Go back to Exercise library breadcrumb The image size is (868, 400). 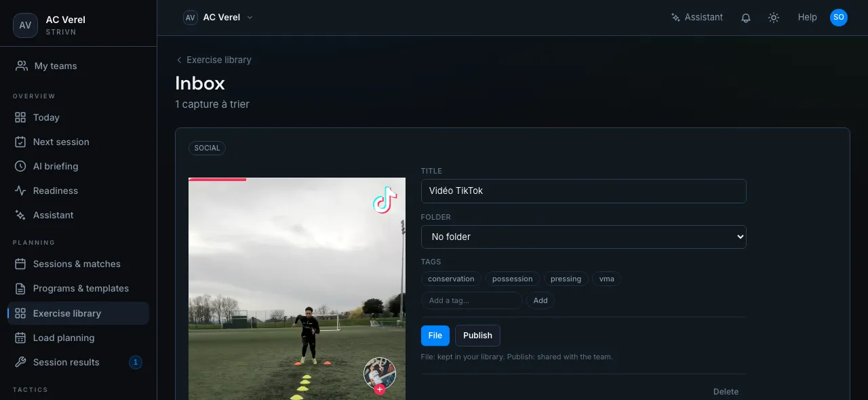[x=214, y=60]
